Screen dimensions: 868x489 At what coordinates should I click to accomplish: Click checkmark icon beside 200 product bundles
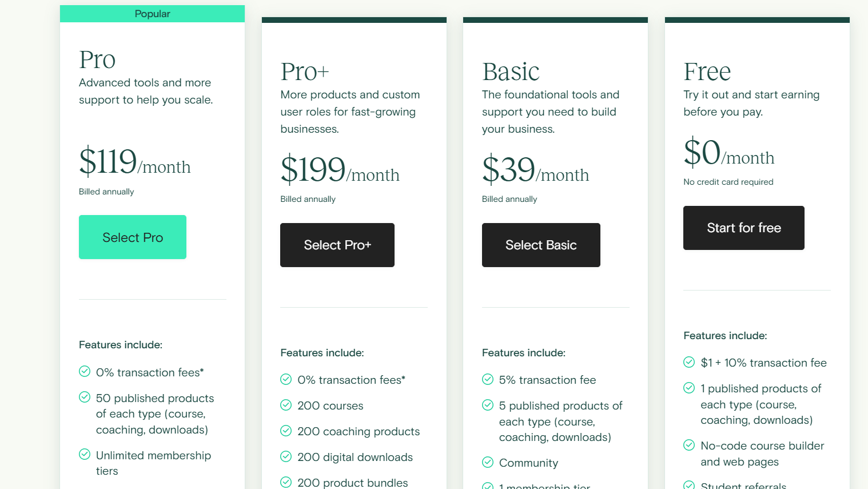[286, 482]
